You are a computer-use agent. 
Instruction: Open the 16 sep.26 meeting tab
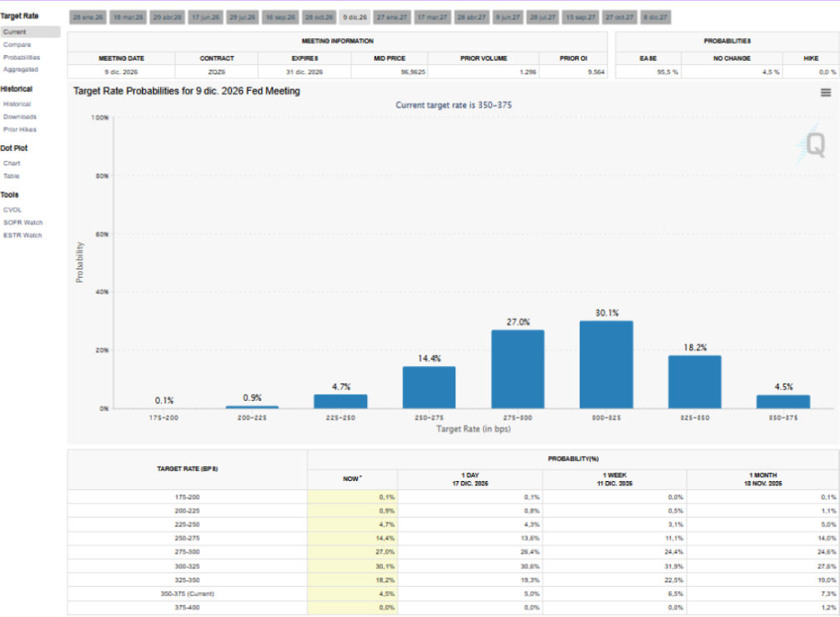tap(279, 17)
